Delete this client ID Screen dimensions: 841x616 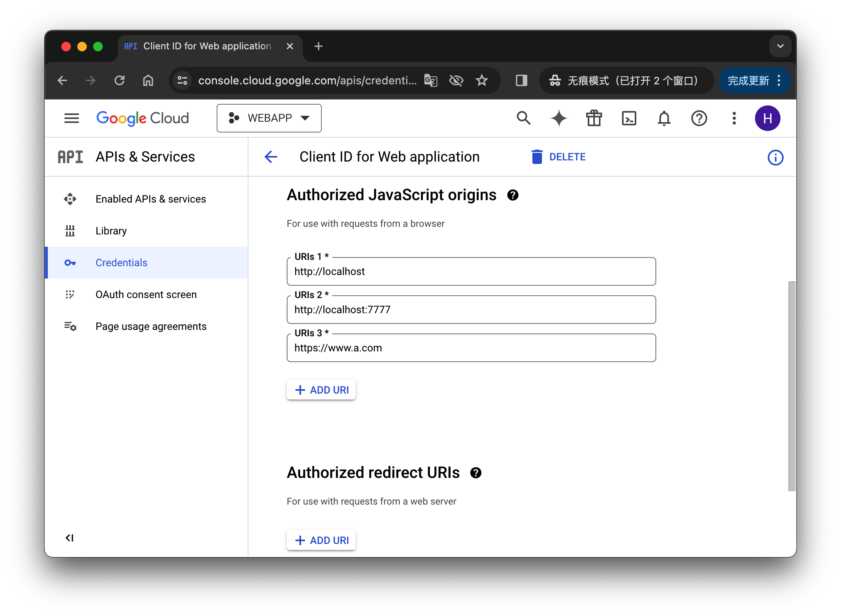558,157
